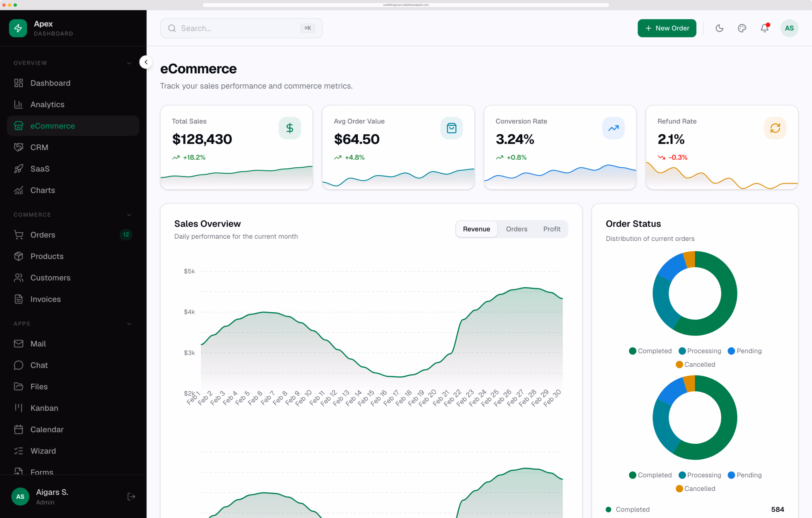Click the Avg Order Value $64.50
The image size is (812, 518).
(x=357, y=139)
